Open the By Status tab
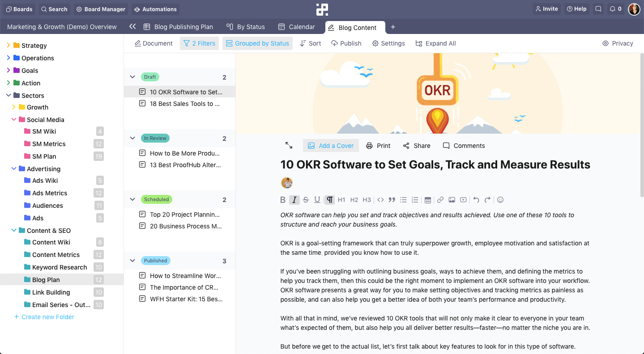Screen dimensions: 644x354 pos(246,27)
